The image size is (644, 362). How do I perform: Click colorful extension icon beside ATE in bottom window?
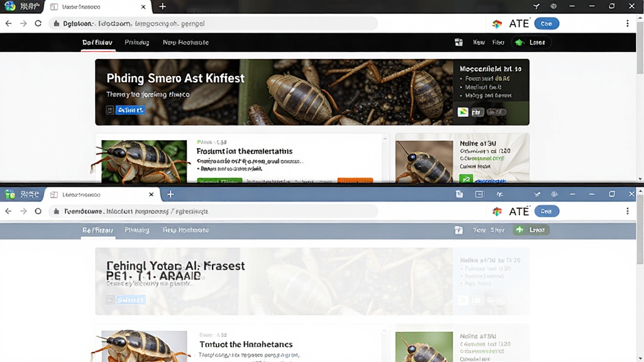point(497,211)
